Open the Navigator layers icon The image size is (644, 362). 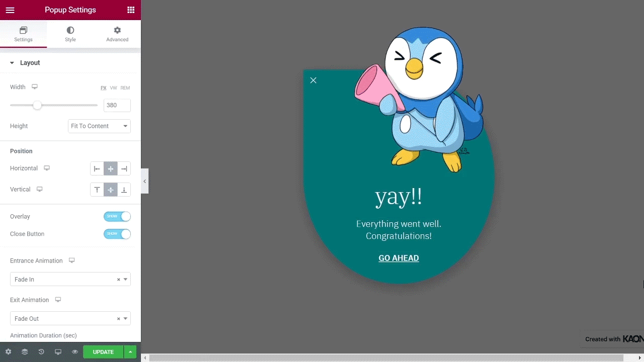[25, 352]
